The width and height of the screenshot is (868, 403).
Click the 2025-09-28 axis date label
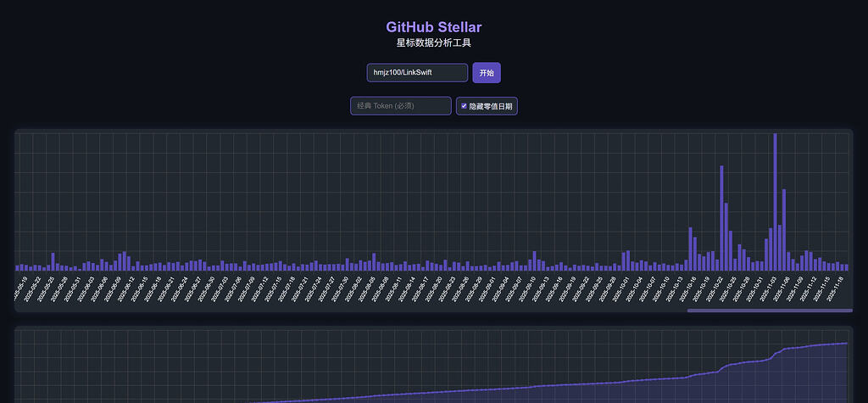(607, 288)
